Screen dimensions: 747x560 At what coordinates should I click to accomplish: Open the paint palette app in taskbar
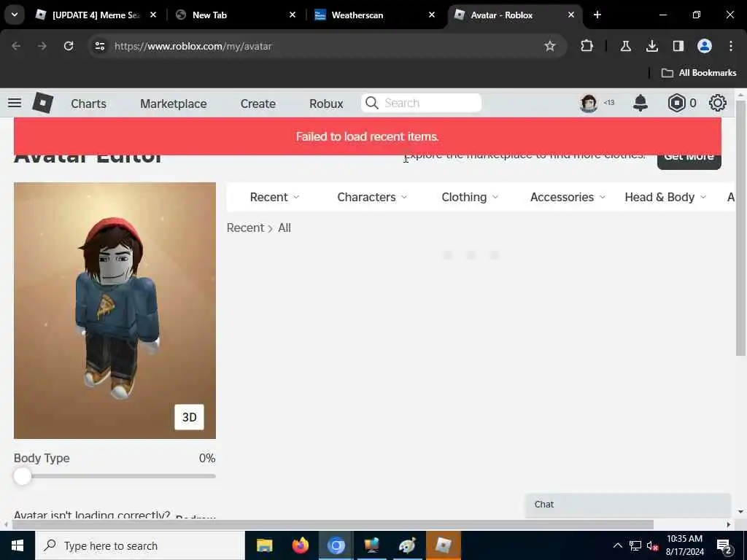coord(407,545)
